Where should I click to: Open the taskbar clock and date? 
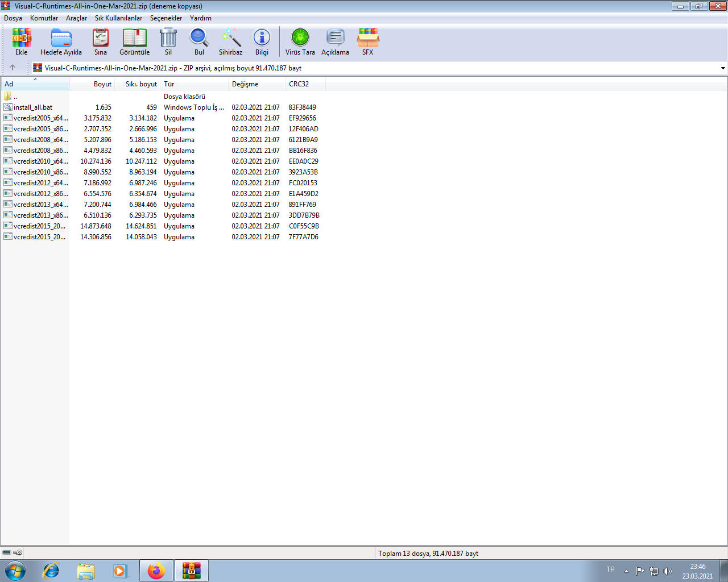point(698,571)
